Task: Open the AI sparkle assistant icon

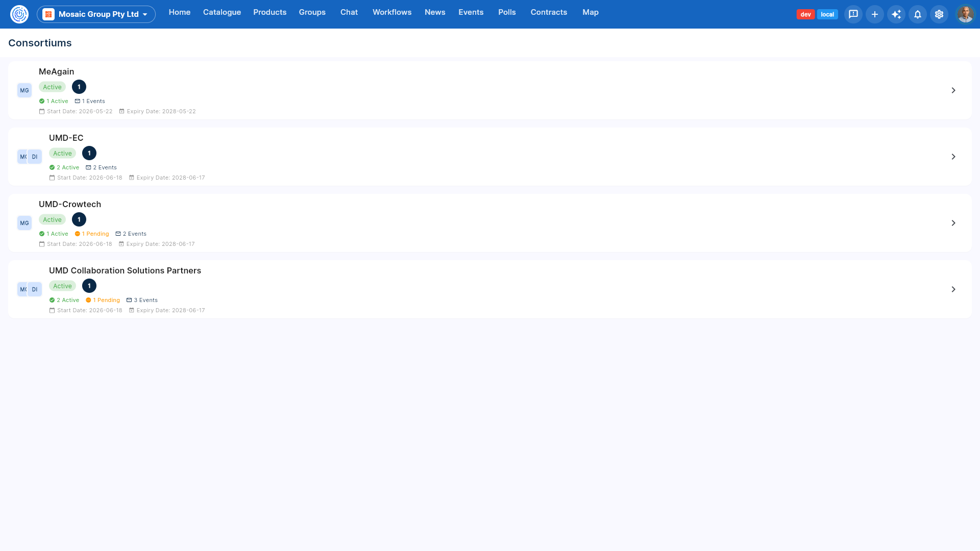Action: pos(896,14)
